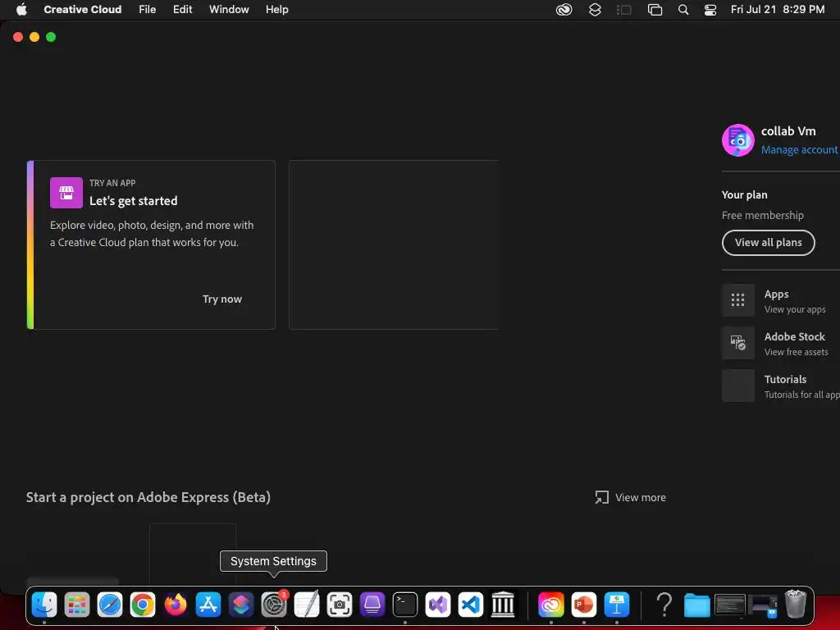This screenshot has width=840, height=630.
Task: Click the 'collab Vm' account name
Action: [x=788, y=131]
